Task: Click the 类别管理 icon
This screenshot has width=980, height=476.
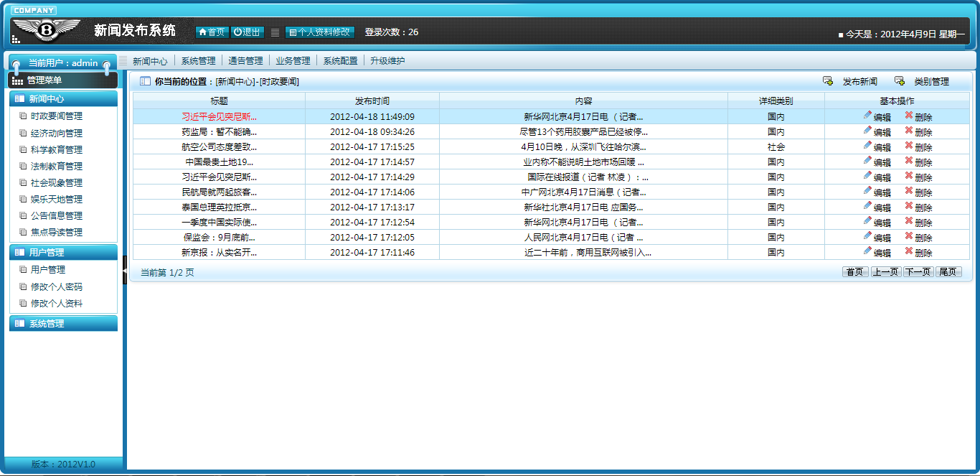Action: coord(900,81)
